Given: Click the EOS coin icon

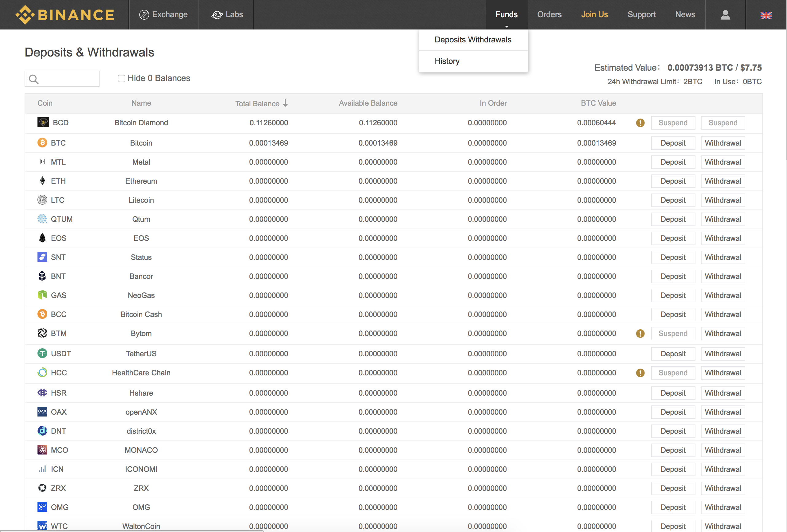Looking at the screenshot, I should 42,238.
